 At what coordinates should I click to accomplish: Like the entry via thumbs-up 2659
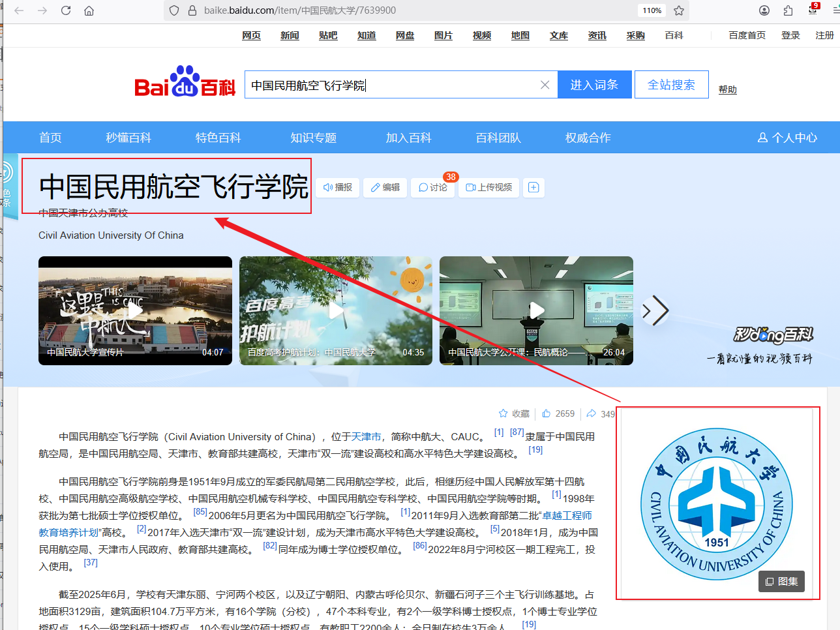tap(558, 413)
